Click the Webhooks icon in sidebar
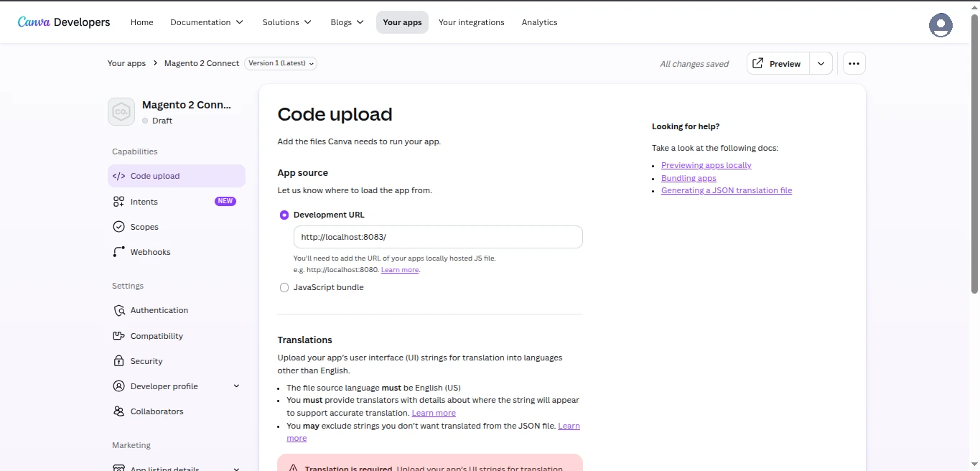The width and height of the screenshot is (980, 471). coord(119,252)
